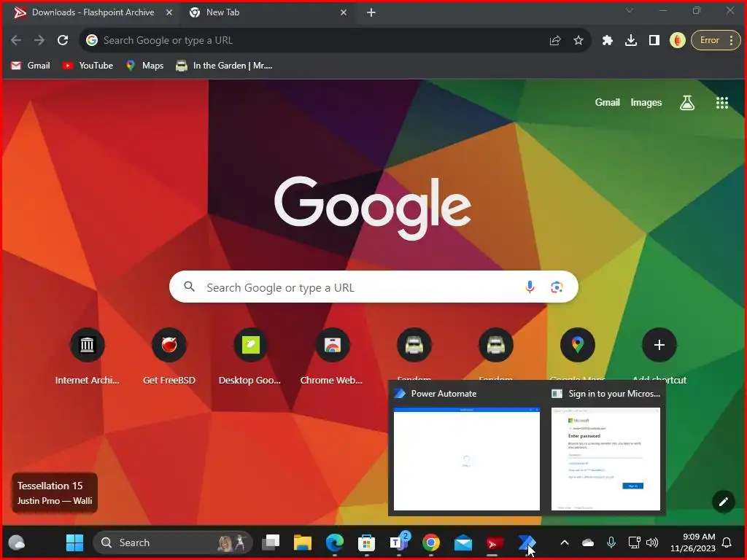Search by image with Lens icon
747x560 pixels.
557,287
